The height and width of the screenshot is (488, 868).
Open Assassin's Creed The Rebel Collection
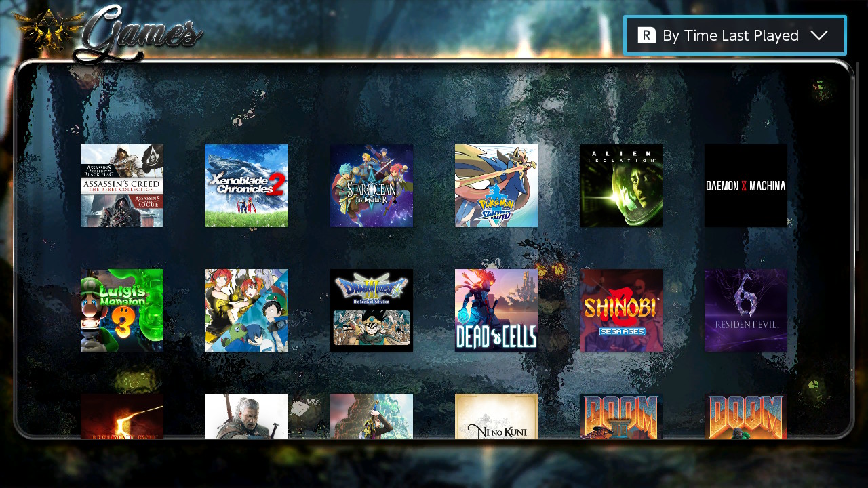point(122,186)
